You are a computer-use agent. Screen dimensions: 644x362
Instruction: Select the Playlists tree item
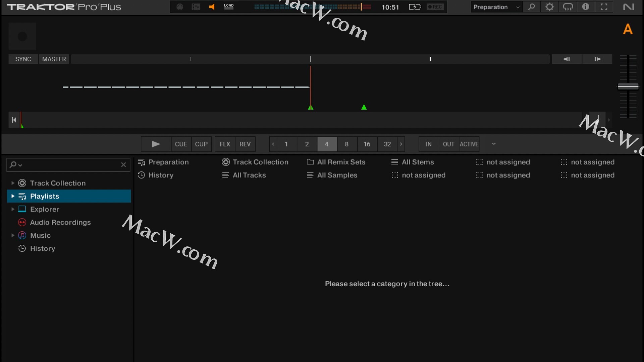(69, 196)
